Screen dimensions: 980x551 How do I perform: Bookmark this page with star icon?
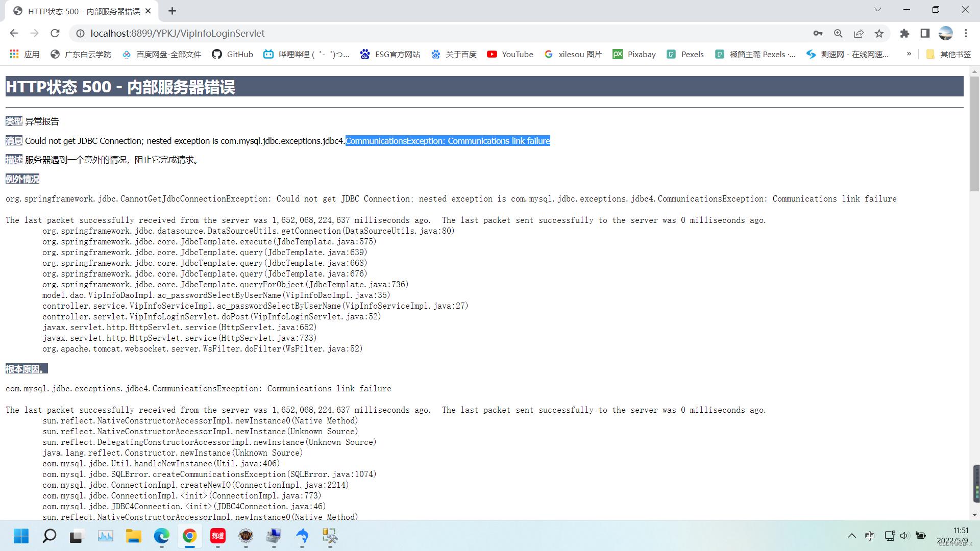(x=879, y=33)
